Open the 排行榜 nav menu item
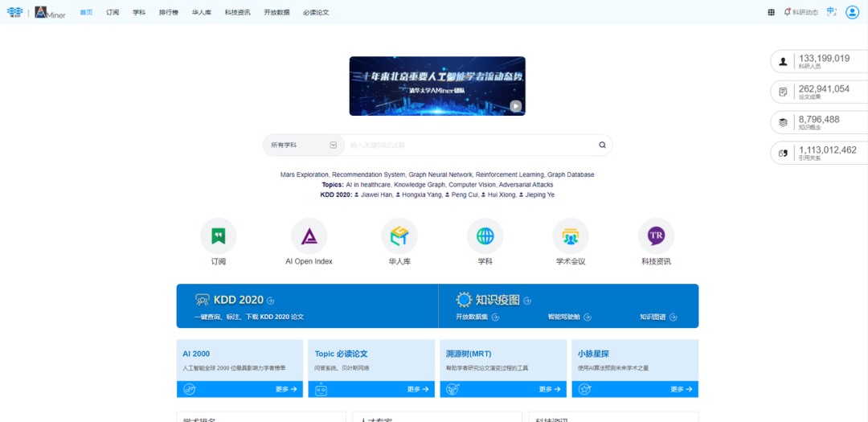This screenshot has width=868, height=422. [168, 12]
